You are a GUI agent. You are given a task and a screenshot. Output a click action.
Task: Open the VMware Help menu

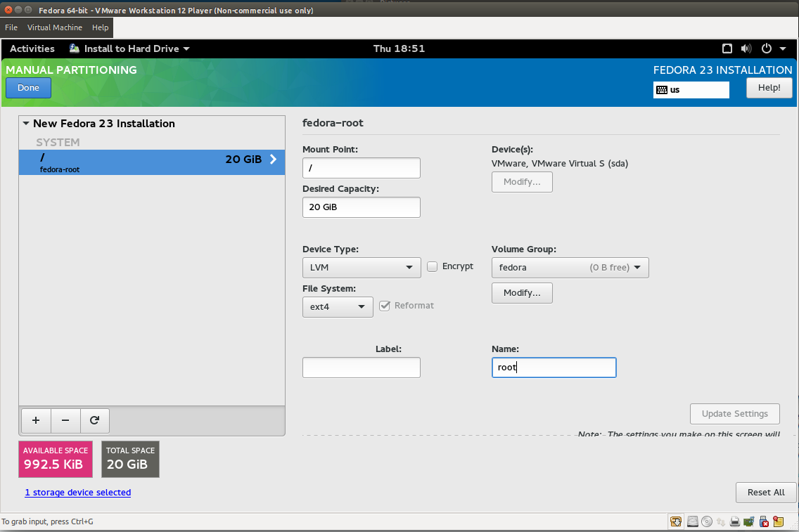101,27
